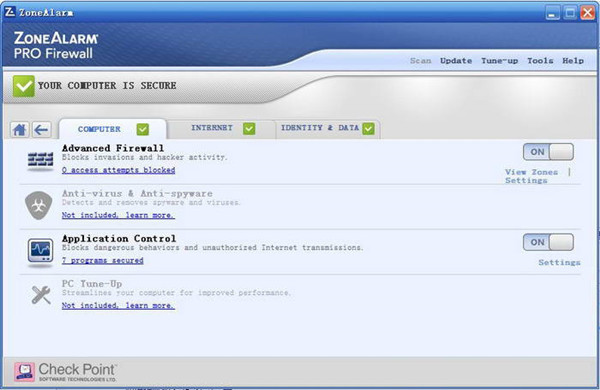Open the Scan menu
This screenshot has width=600, height=390.
point(421,60)
